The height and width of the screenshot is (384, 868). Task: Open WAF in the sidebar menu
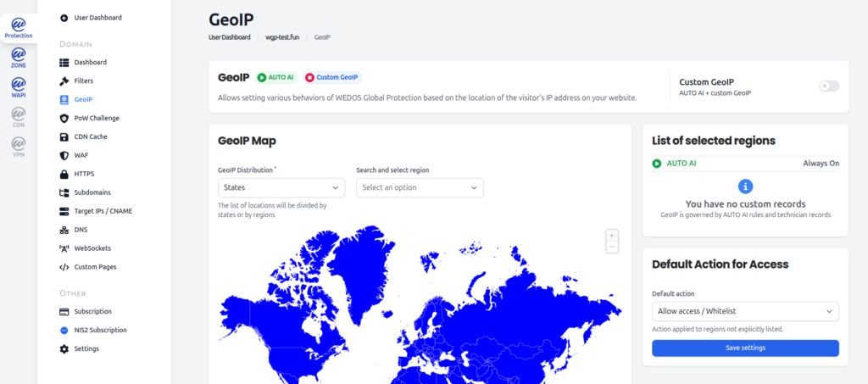81,155
